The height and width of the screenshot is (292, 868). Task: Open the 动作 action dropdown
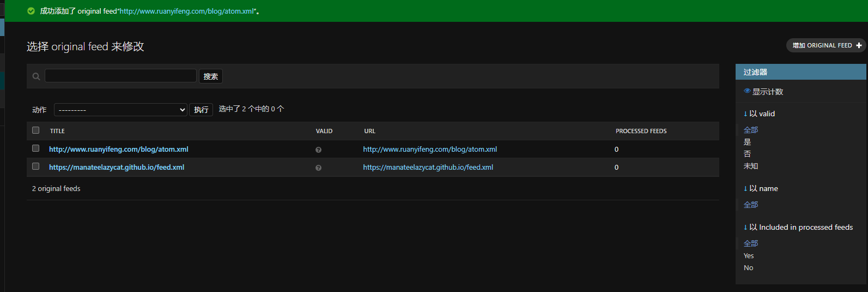[120, 110]
